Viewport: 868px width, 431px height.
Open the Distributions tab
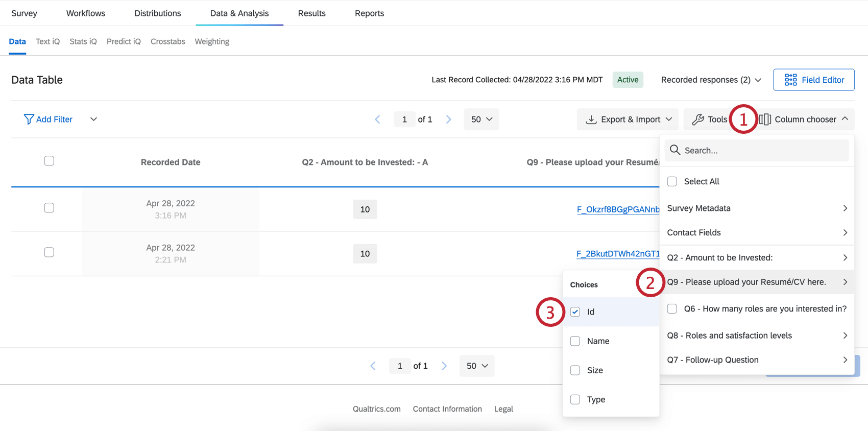click(x=157, y=13)
